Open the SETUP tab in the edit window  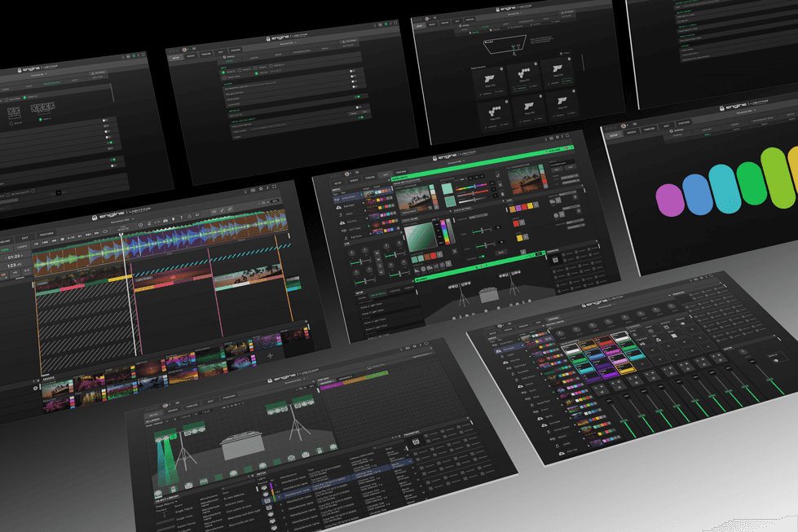[338, 183]
